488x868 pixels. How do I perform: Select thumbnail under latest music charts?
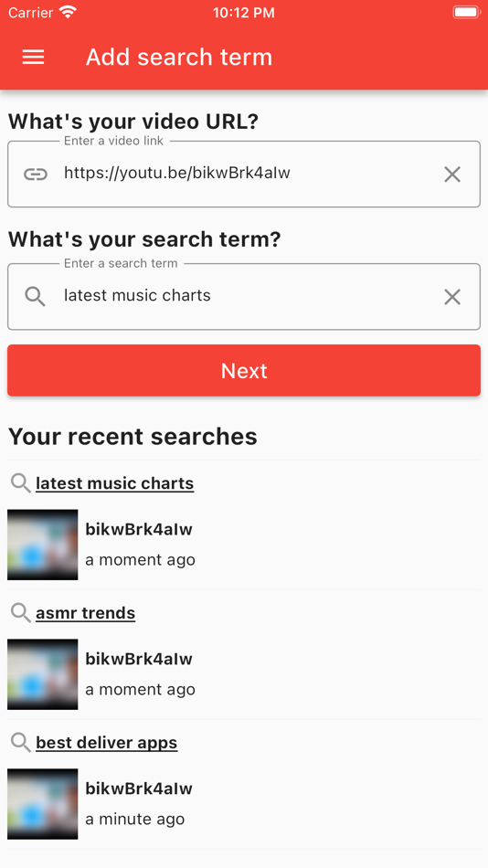pyautogui.click(x=43, y=545)
